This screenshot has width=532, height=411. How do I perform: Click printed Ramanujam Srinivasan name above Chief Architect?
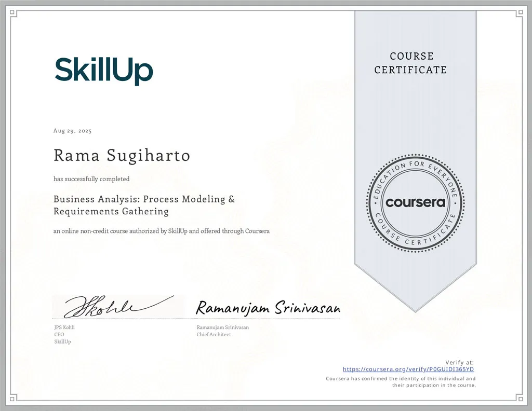click(x=222, y=327)
